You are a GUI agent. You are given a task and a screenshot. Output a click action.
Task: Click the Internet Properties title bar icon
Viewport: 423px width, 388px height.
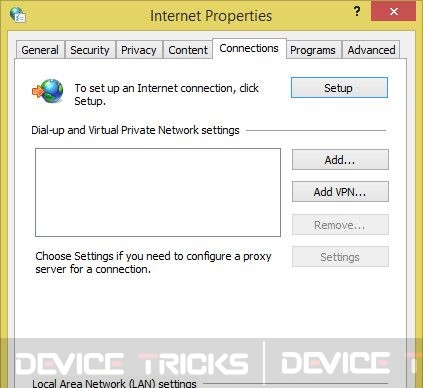pos(18,15)
